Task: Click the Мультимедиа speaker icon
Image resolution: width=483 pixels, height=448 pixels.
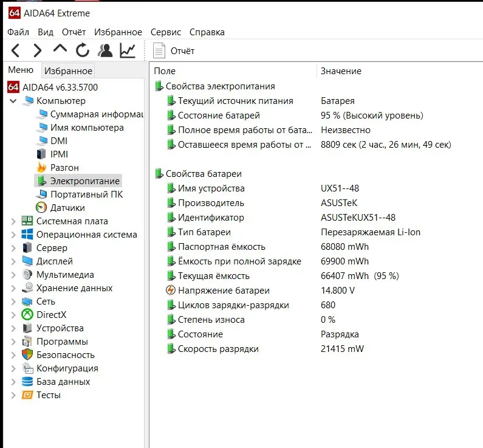Action: [27, 274]
